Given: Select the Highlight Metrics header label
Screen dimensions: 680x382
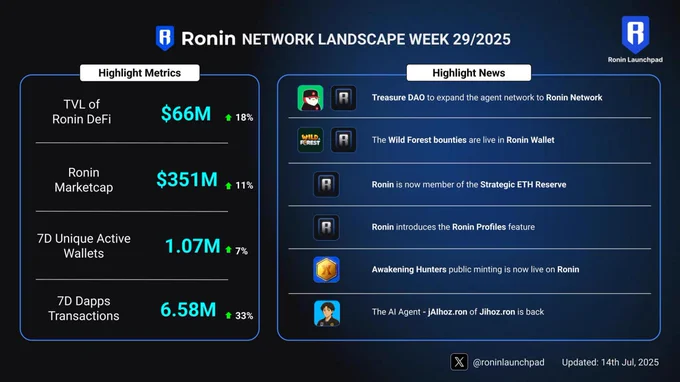Looking at the screenshot, I should (x=140, y=73).
